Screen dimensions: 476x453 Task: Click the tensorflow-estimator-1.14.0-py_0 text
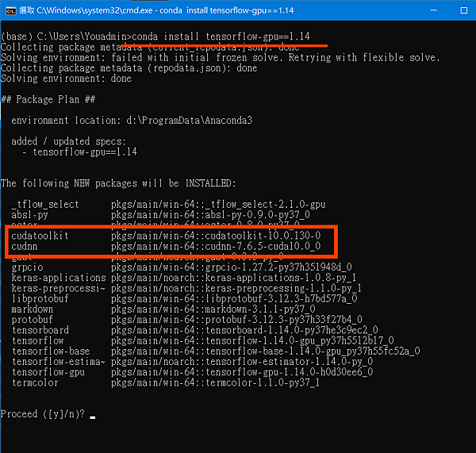coord(289,362)
